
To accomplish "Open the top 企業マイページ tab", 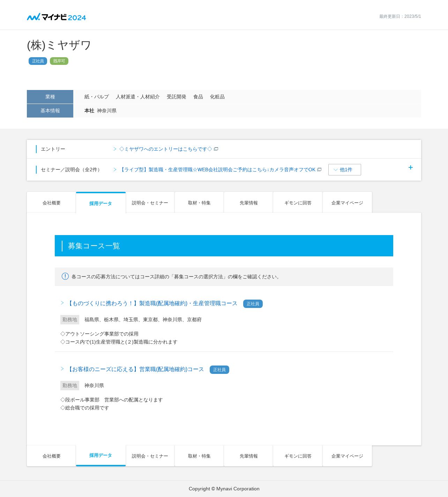I will (347, 202).
